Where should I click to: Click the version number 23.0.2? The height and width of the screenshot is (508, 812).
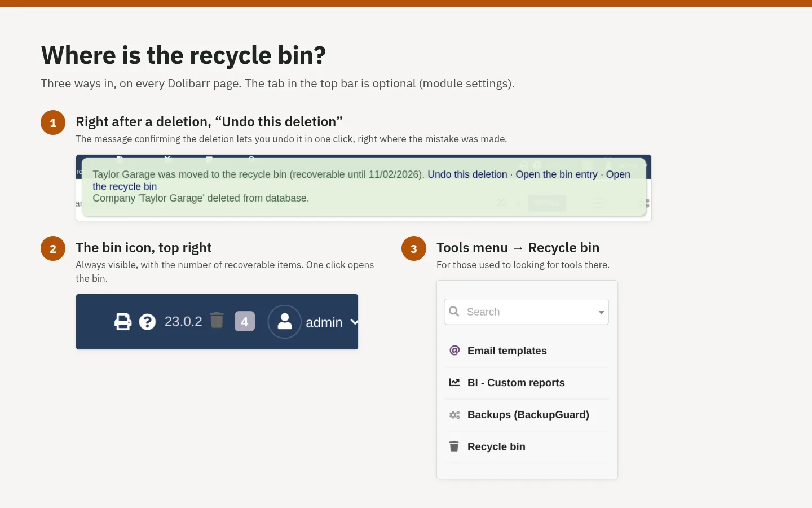tap(183, 321)
